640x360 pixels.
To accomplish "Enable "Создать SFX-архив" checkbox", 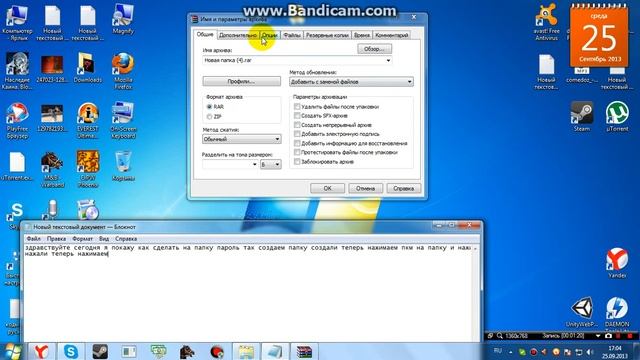I will point(297,116).
